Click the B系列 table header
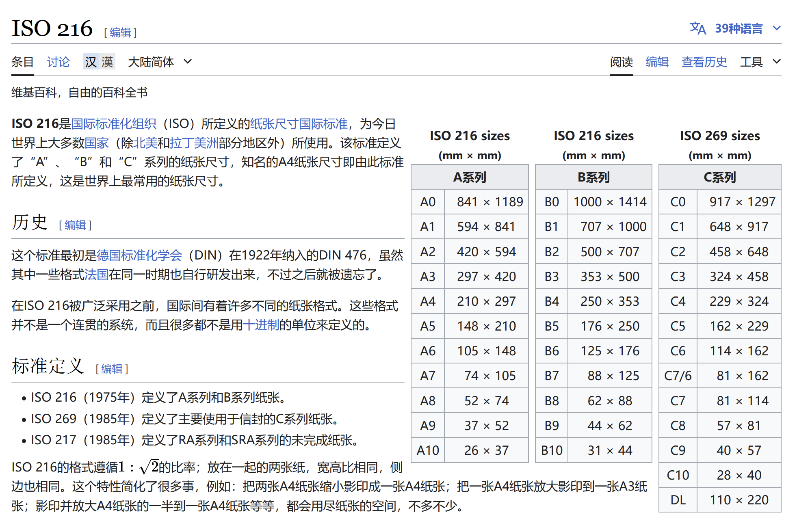Screen dimensions: 810x532 coord(593,177)
